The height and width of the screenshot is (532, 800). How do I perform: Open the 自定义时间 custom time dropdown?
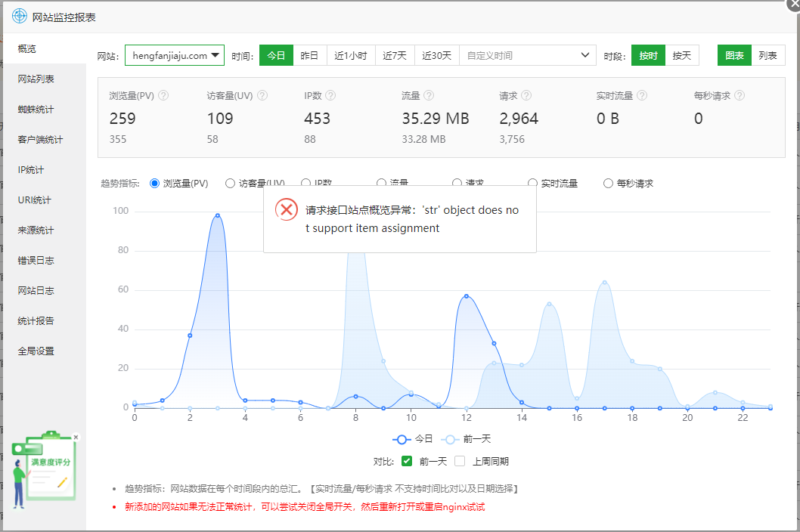[x=528, y=55]
